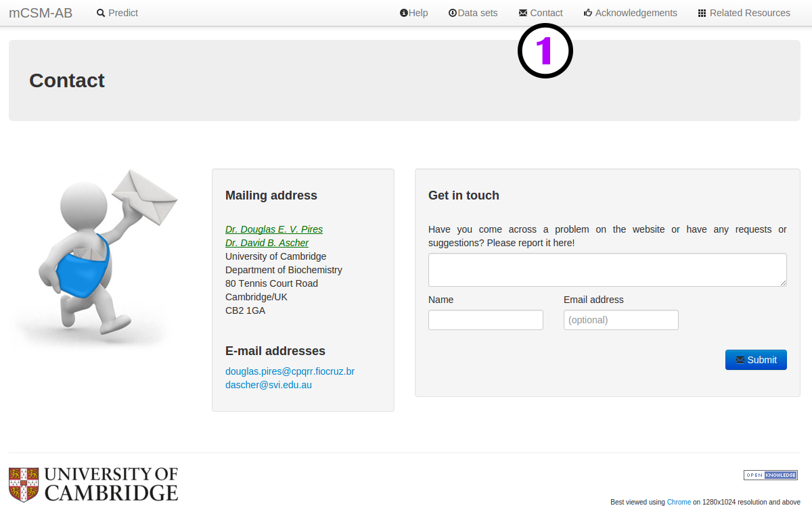Submit the contact form

pyautogui.click(x=756, y=360)
